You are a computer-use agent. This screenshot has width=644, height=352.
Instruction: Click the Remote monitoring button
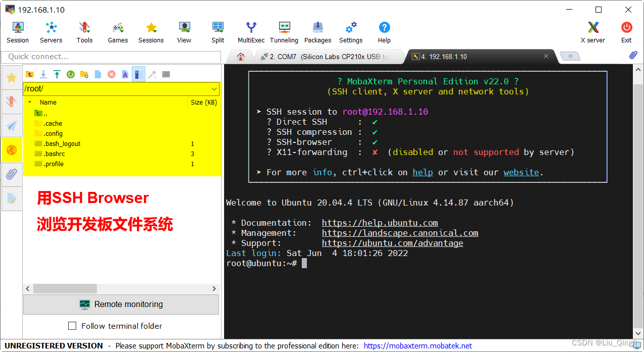click(x=121, y=305)
